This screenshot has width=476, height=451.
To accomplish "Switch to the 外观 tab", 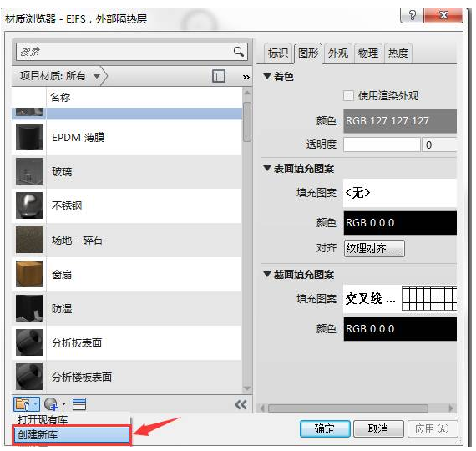I will tap(338, 53).
